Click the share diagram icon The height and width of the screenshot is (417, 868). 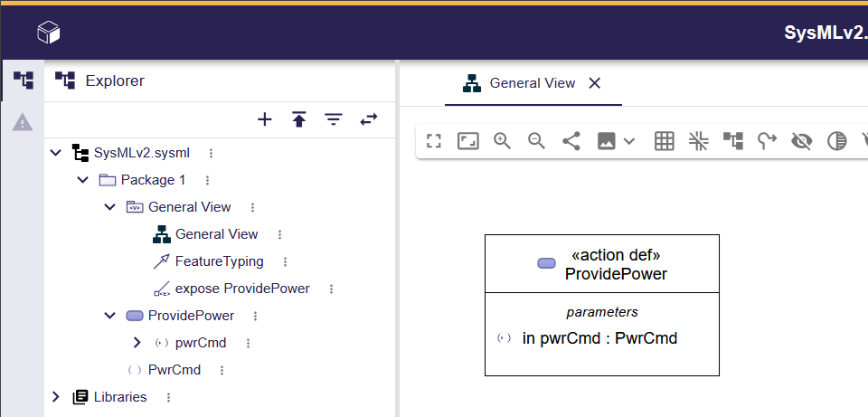(x=571, y=141)
